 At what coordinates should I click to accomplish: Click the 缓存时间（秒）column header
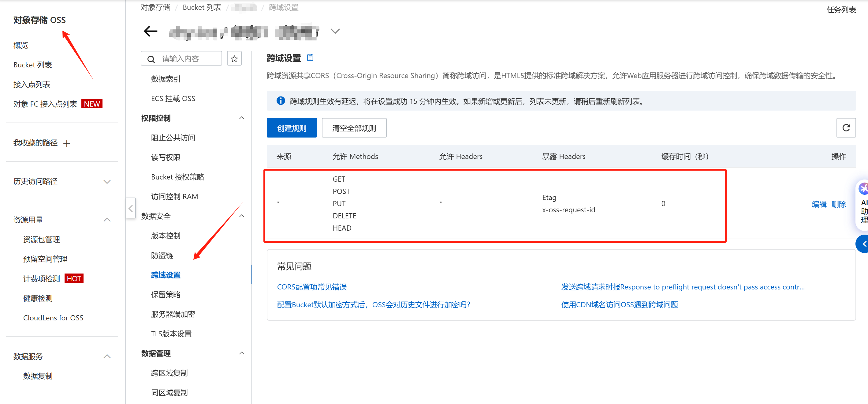click(x=685, y=156)
